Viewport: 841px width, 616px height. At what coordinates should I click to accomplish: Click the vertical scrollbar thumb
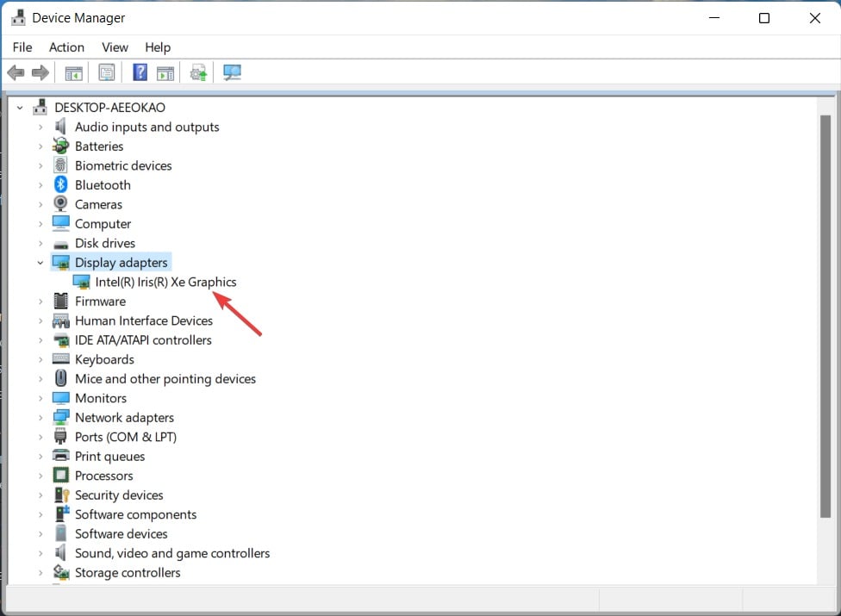[825, 316]
